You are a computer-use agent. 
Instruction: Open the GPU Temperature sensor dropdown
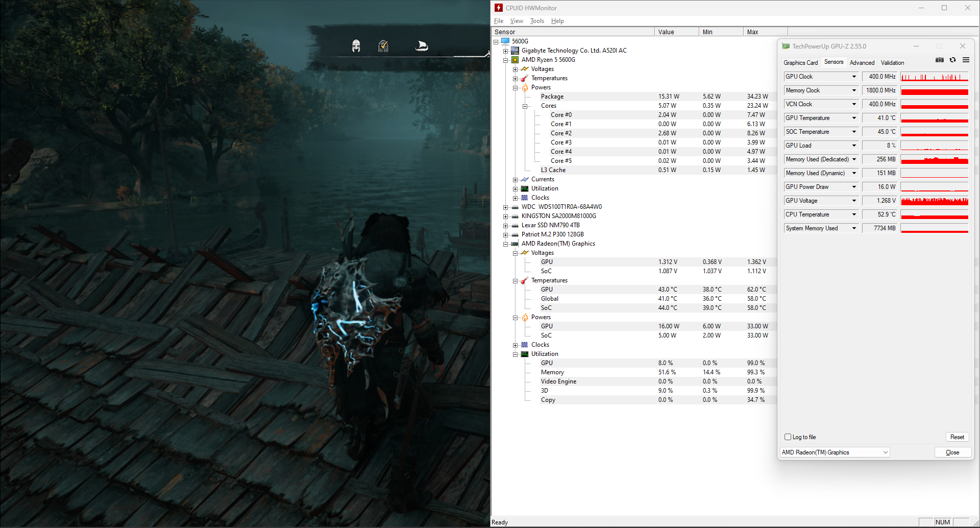[x=854, y=118]
